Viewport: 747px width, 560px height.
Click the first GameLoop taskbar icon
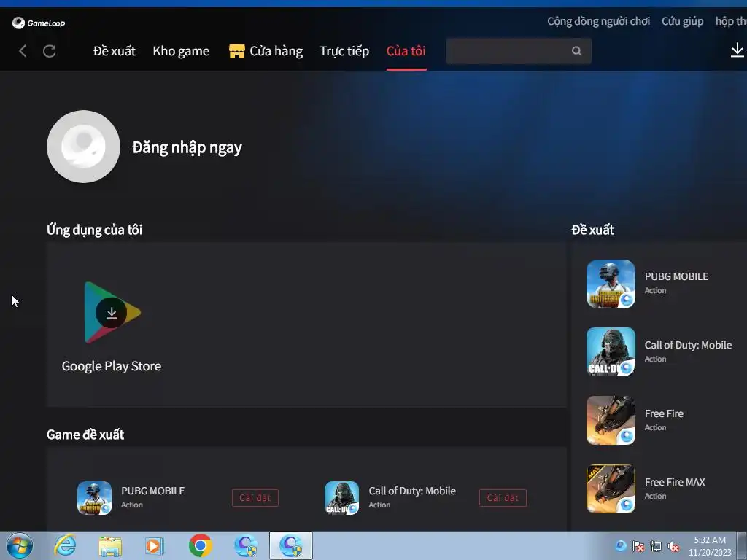point(246,545)
